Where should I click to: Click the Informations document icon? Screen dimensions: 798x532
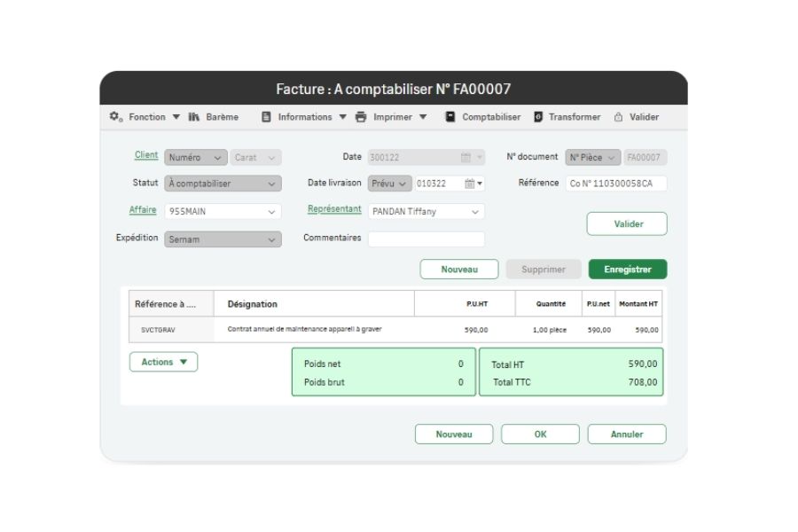[266, 117]
